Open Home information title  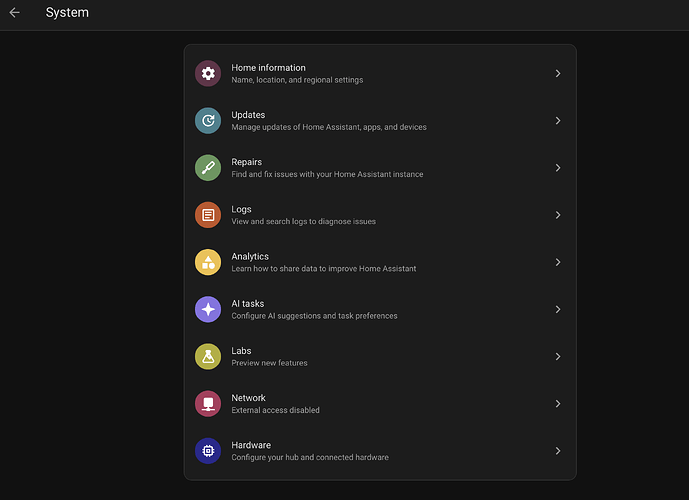click(x=268, y=68)
